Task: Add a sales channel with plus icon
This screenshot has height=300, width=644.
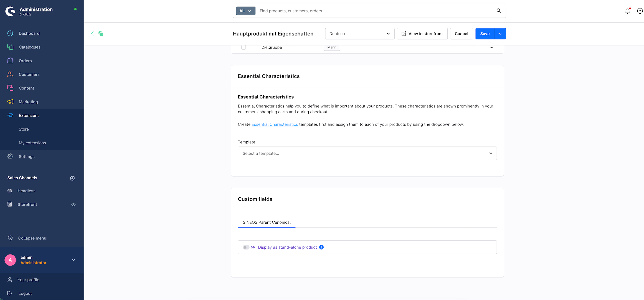Action: tap(72, 178)
